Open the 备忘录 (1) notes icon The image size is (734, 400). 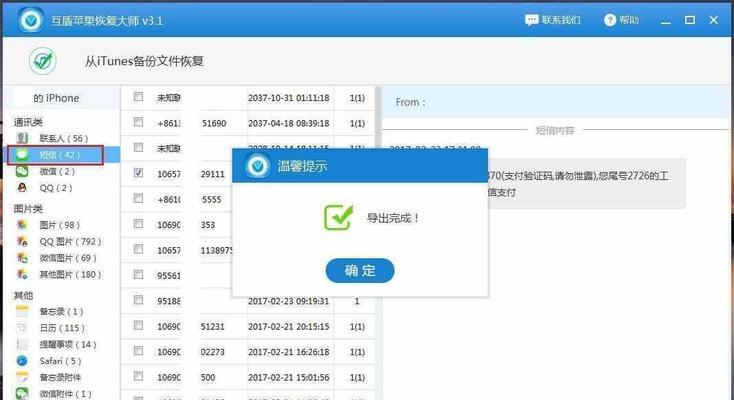(x=22, y=311)
